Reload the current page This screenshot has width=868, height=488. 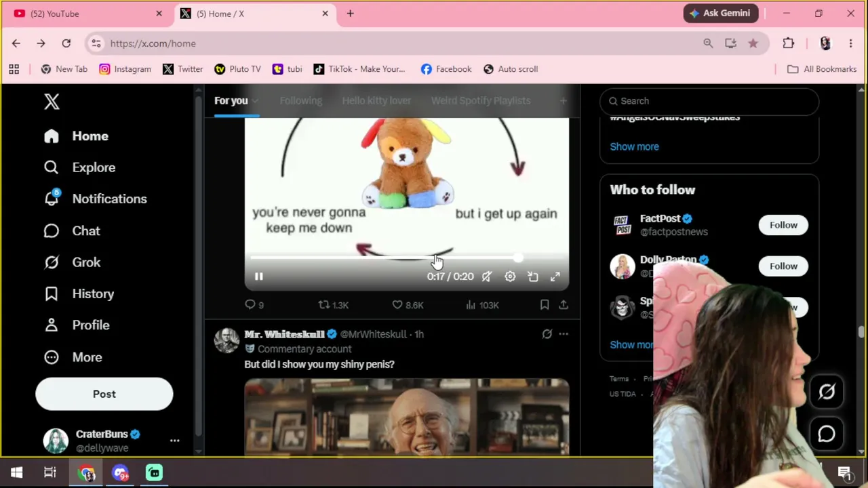pos(66,43)
